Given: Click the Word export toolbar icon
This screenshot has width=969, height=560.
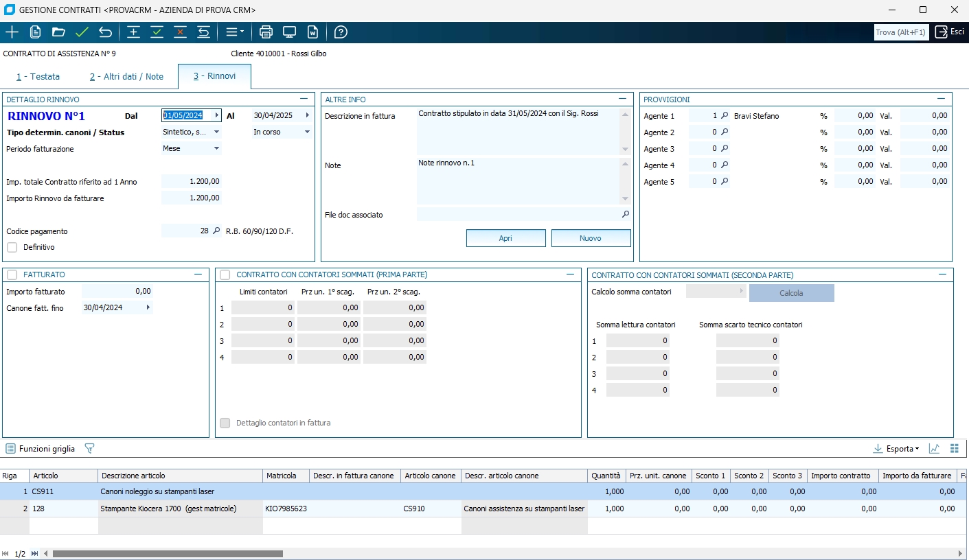Looking at the screenshot, I should tap(312, 32).
